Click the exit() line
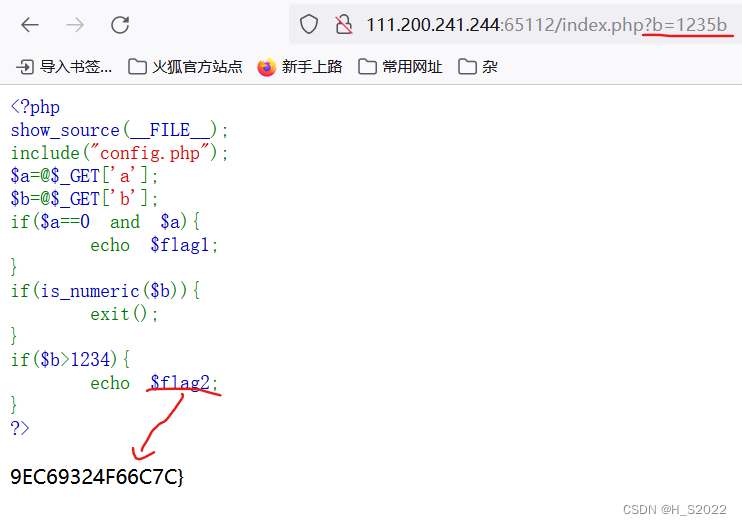The height and width of the screenshot is (525, 742). [x=124, y=314]
